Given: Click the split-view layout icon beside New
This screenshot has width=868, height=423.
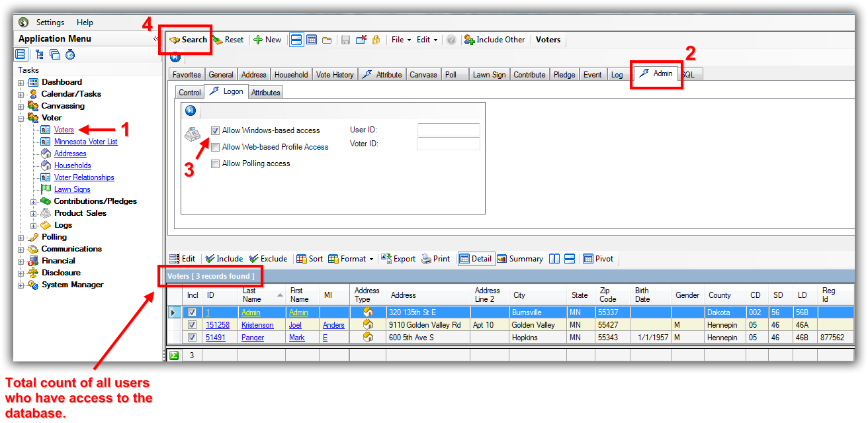Looking at the screenshot, I should point(296,40).
